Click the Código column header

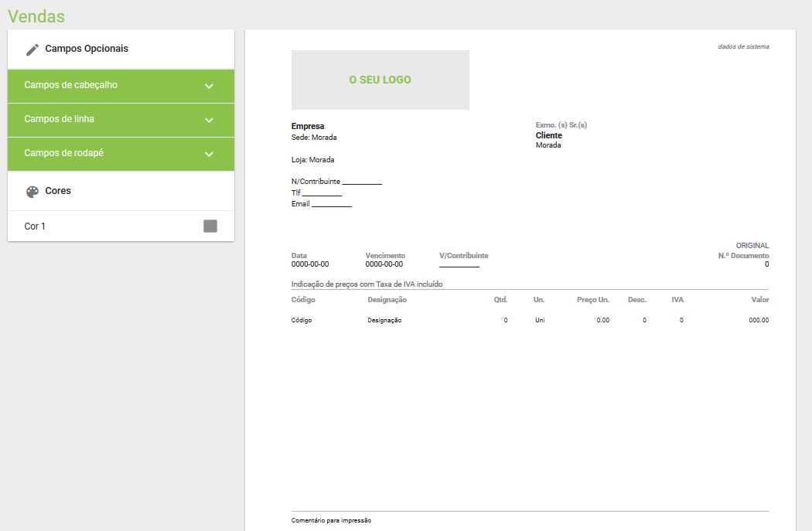[303, 300]
